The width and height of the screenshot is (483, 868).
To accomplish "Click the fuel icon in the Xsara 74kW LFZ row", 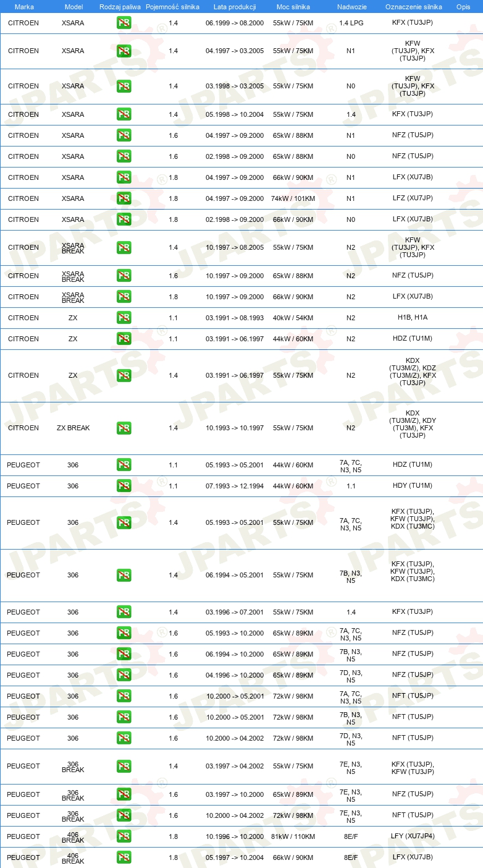I will pos(124,198).
